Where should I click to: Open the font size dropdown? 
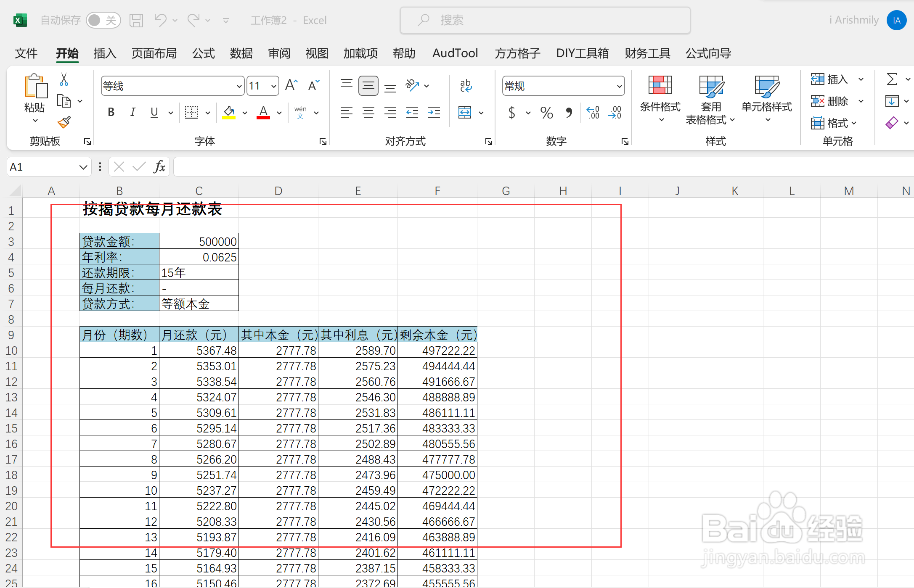coord(274,86)
